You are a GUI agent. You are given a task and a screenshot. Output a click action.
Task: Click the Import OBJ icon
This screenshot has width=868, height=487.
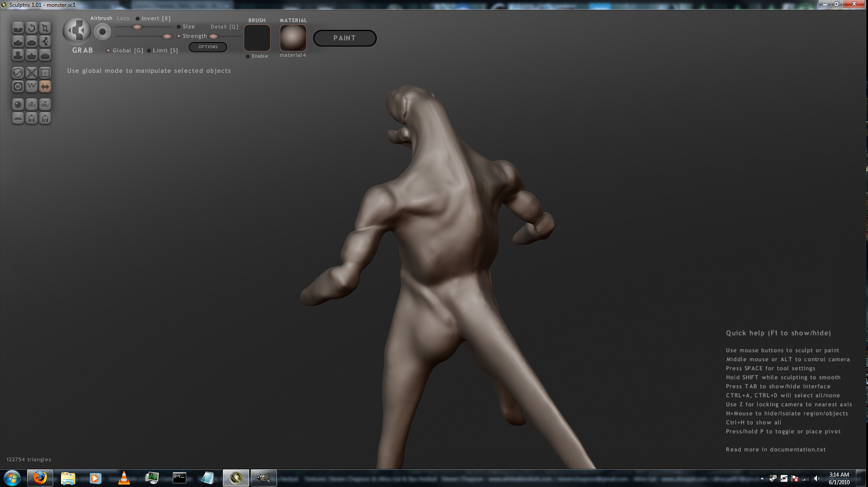point(31,104)
